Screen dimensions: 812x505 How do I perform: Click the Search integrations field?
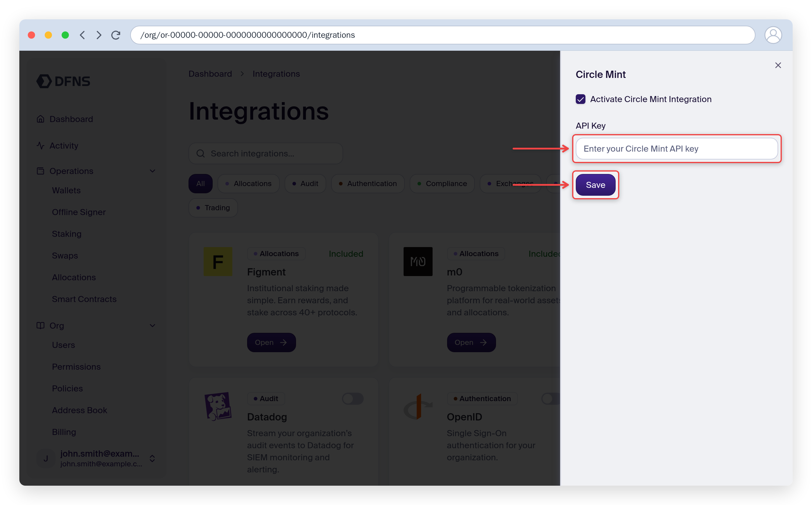[266, 154]
